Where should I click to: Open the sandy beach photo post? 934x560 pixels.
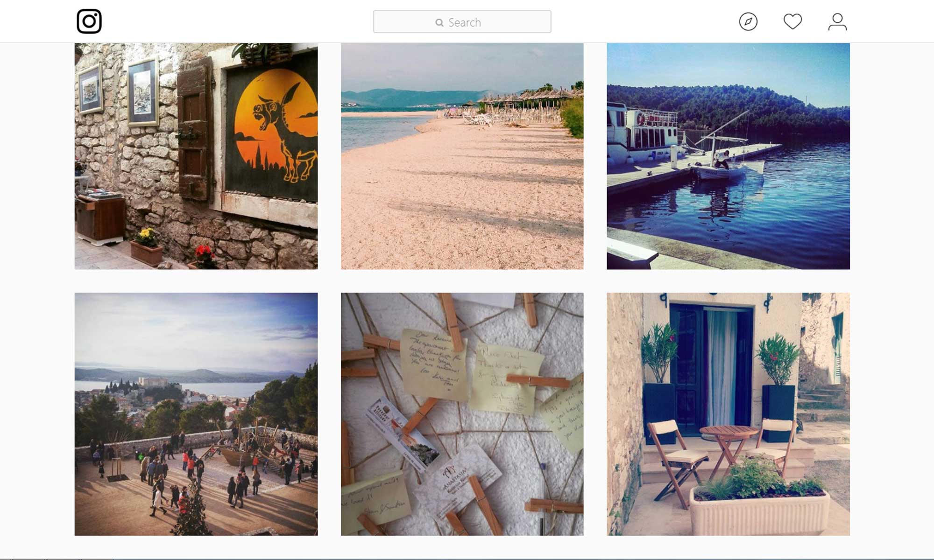click(x=462, y=156)
